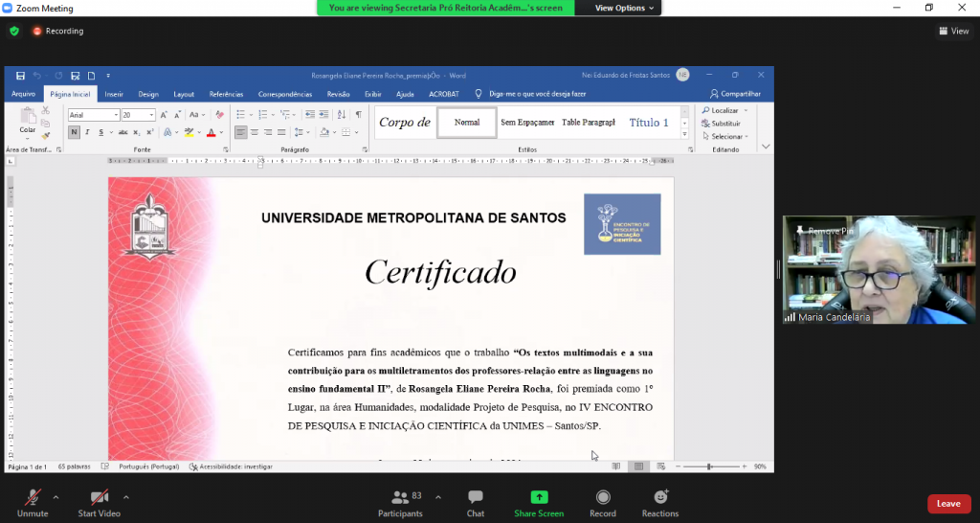Click the superscript x² icon
The height and width of the screenshot is (523, 980).
coord(150,132)
